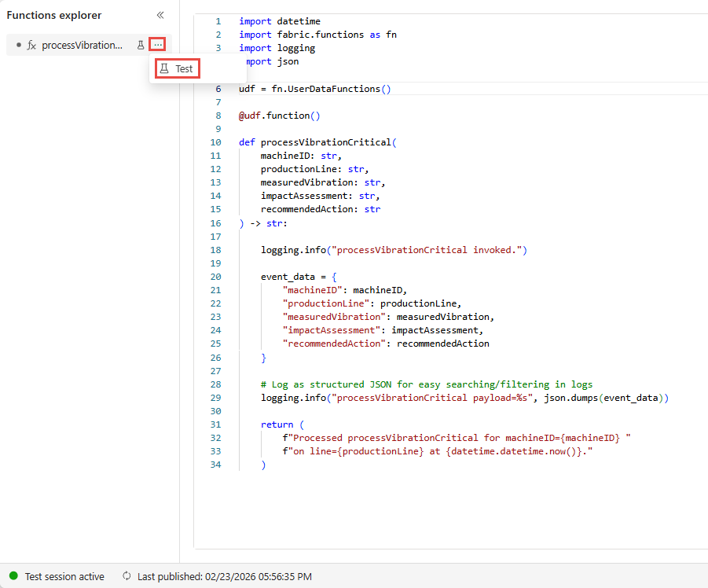
Task: Select Test from the context menu
Action: point(177,69)
